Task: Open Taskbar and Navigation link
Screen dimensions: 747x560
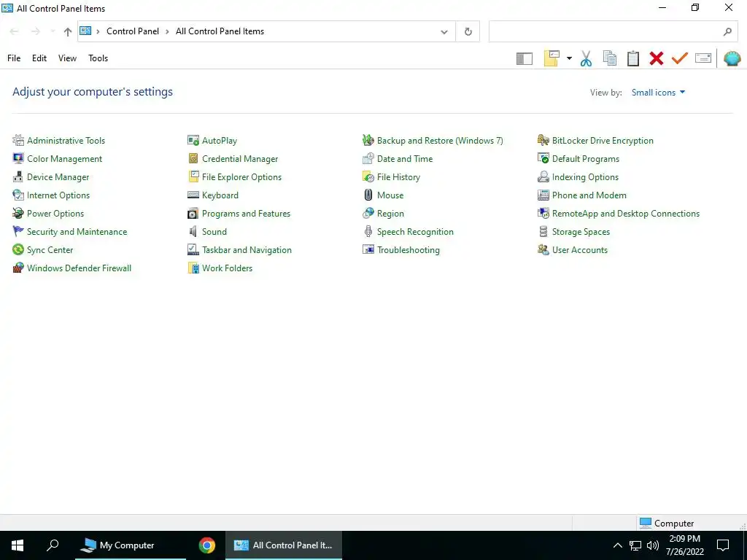Action: click(247, 249)
